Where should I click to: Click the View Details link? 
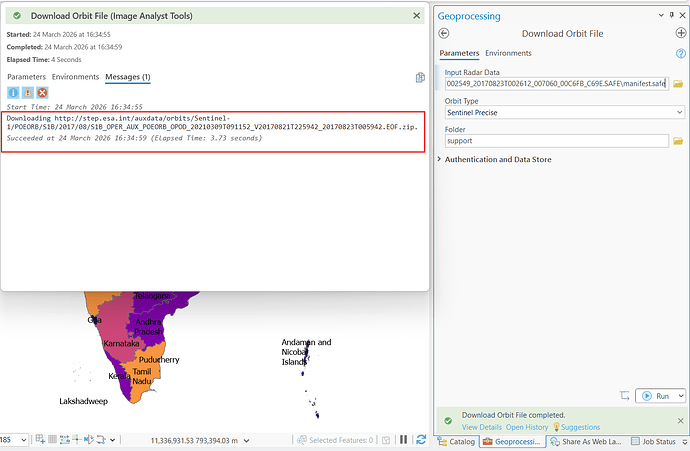(481, 427)
